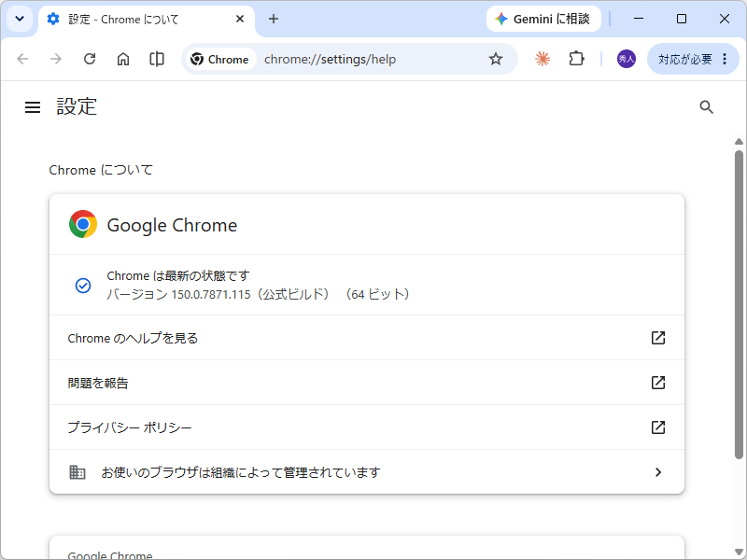The height and width of the screenshot is (560, 747).
Task: Click scrollbar up arrow
Action: (739, 142)
